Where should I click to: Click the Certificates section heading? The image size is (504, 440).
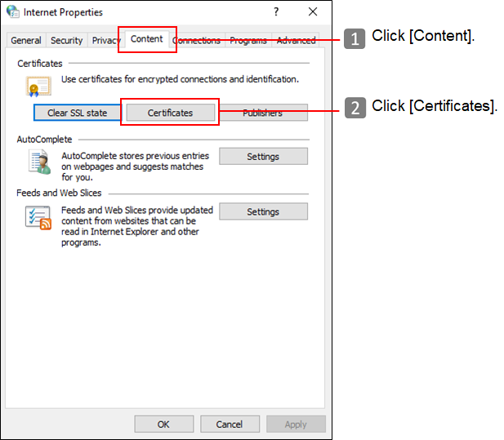tap(40, 64)
